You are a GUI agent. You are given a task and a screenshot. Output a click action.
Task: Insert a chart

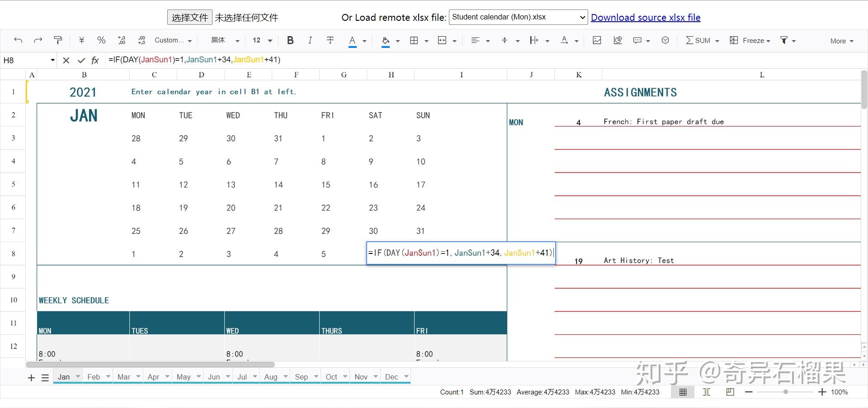pos(618,40)
